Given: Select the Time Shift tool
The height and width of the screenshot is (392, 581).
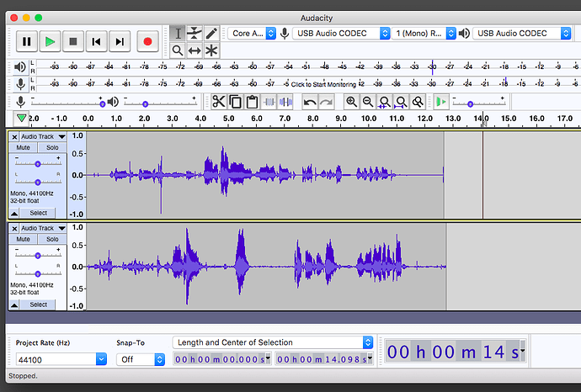Looking at the screenshot, I should pos(195,50).
